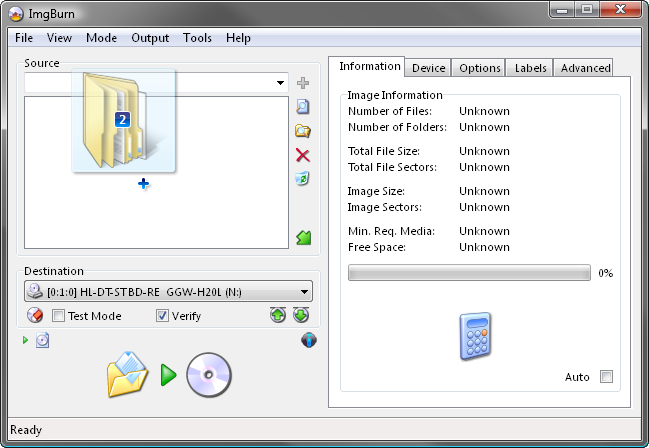Click the blue calculator icon

(475, 336)
